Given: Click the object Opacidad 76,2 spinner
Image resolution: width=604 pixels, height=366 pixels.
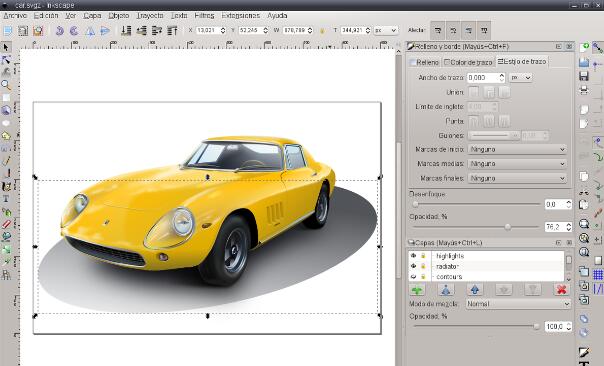Looking at the screenshot, I should coord(569,227).
